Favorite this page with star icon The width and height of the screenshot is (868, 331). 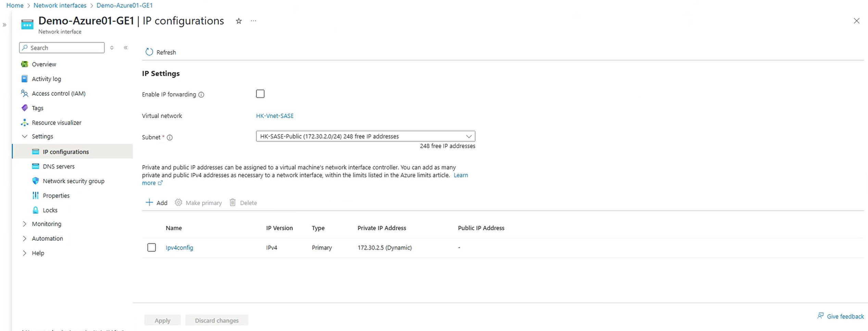[x=239, y=21]
